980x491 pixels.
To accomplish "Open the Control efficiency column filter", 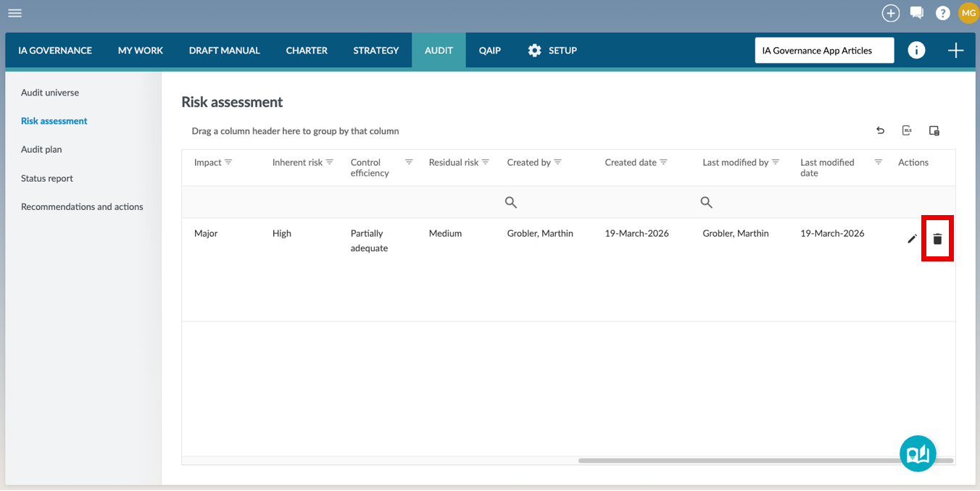I will pos(409,162).
